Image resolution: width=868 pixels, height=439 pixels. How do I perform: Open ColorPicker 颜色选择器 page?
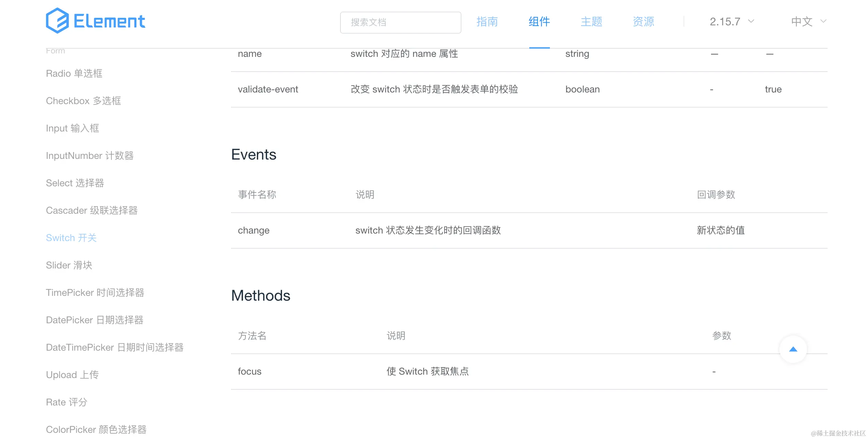pos(96,429)
